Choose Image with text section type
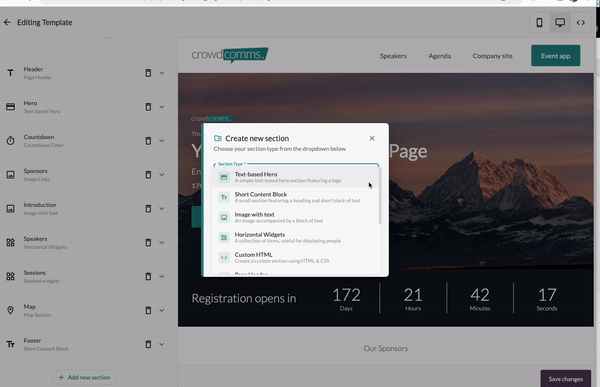600x387 pixels. tap(295, 217)
